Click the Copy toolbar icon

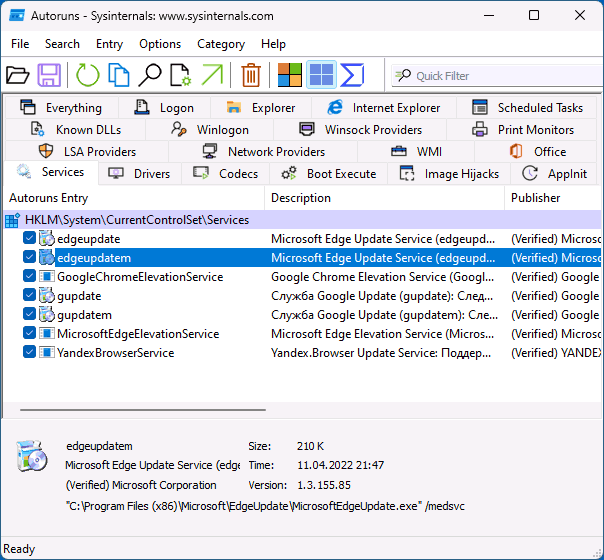[119, 75]
